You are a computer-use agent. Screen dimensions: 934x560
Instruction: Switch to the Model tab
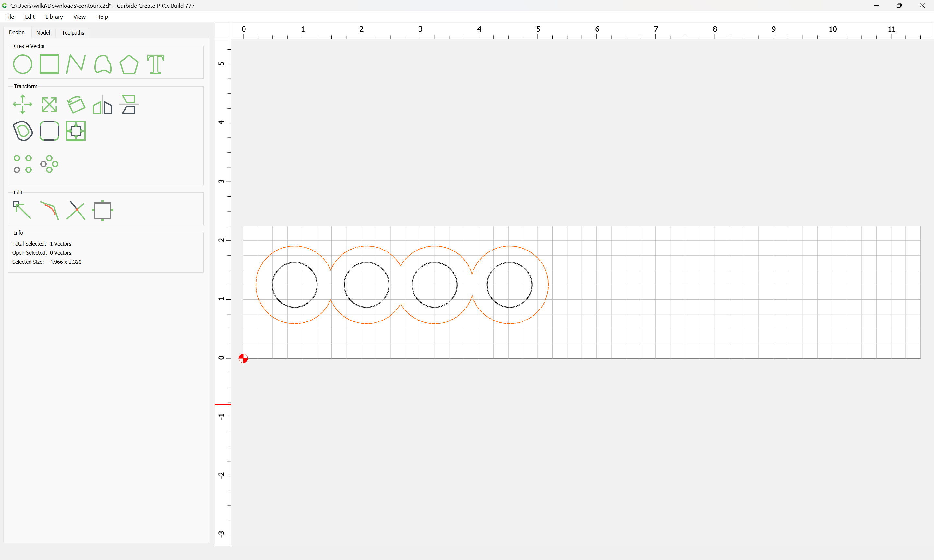[x=43, y=33]
